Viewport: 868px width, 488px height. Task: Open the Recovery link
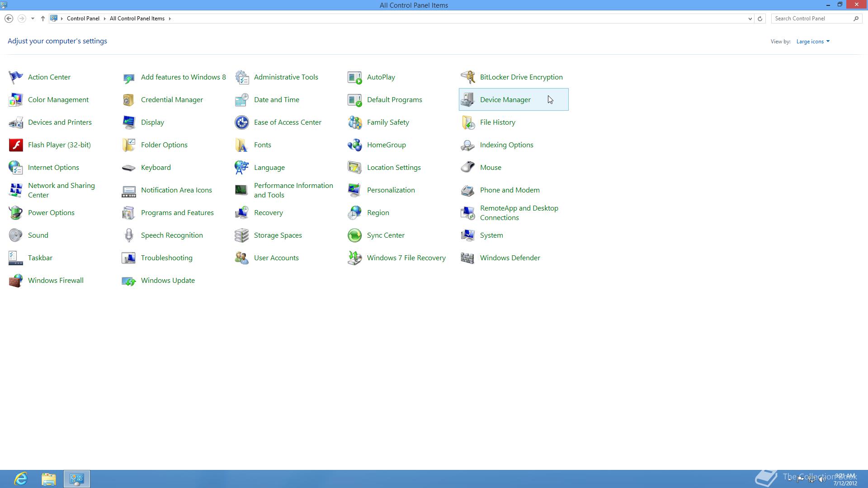point(269,213)
